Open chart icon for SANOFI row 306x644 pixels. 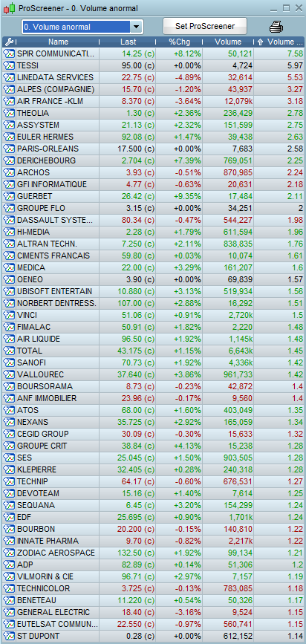tap(9, 363)
